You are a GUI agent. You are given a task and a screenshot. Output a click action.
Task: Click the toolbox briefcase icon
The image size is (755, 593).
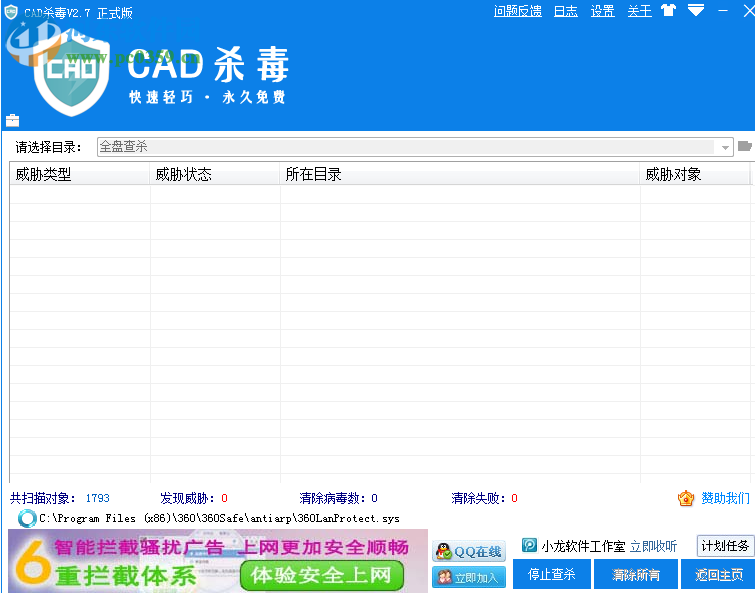13,120
